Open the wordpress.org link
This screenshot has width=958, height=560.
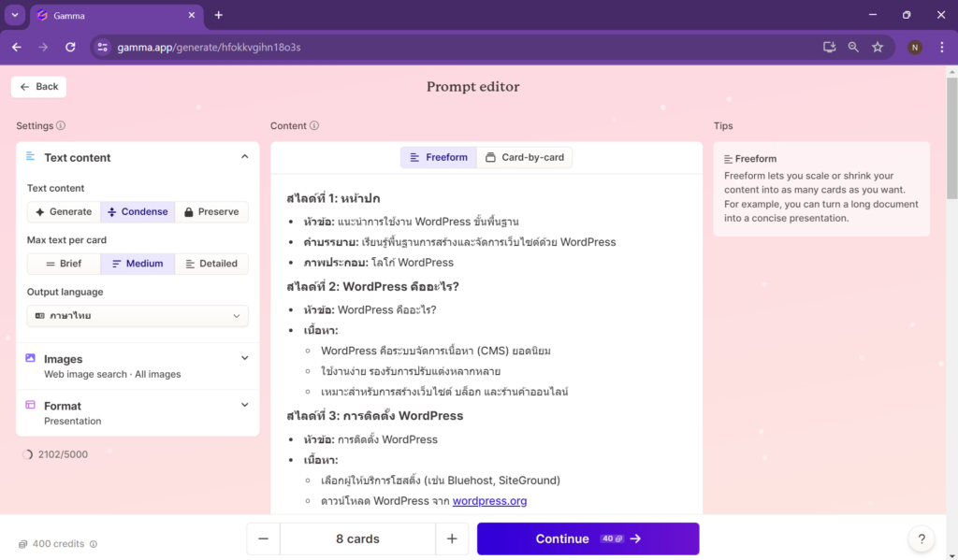point(489,501)
